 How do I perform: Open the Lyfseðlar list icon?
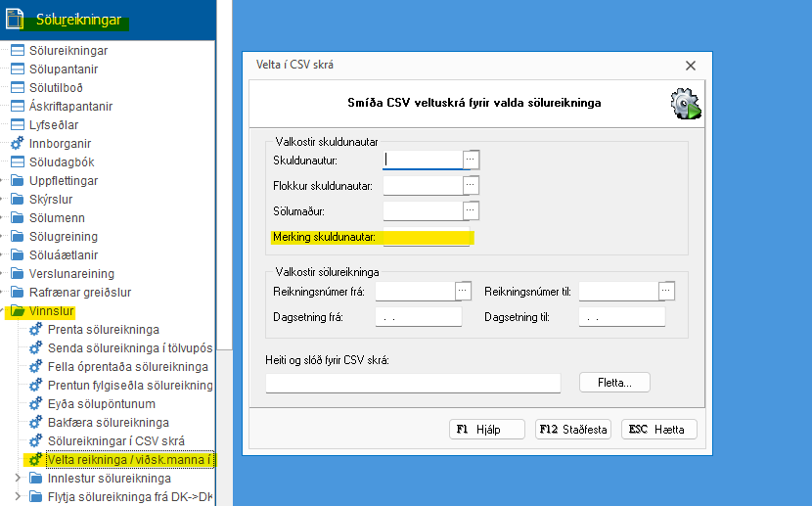tap(17, 125)
